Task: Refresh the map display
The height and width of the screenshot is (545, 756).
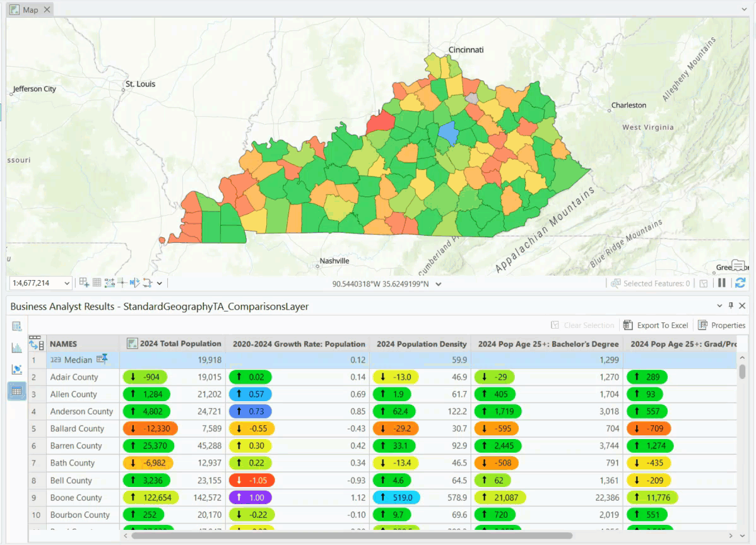Action: (739, 283)
